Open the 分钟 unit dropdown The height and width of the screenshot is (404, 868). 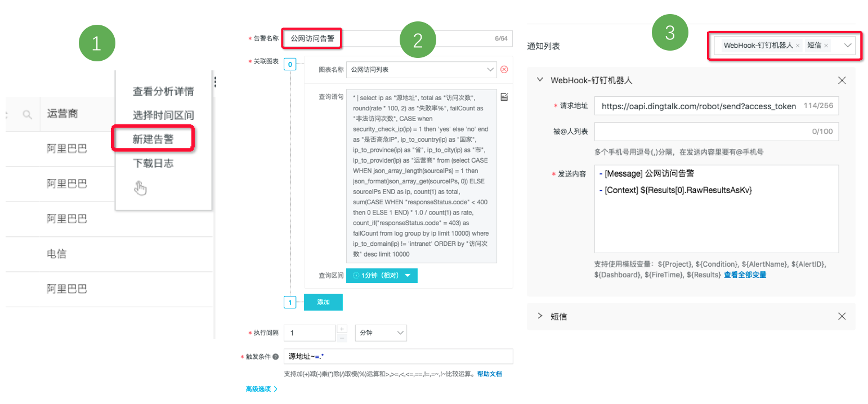click(381, 333)
